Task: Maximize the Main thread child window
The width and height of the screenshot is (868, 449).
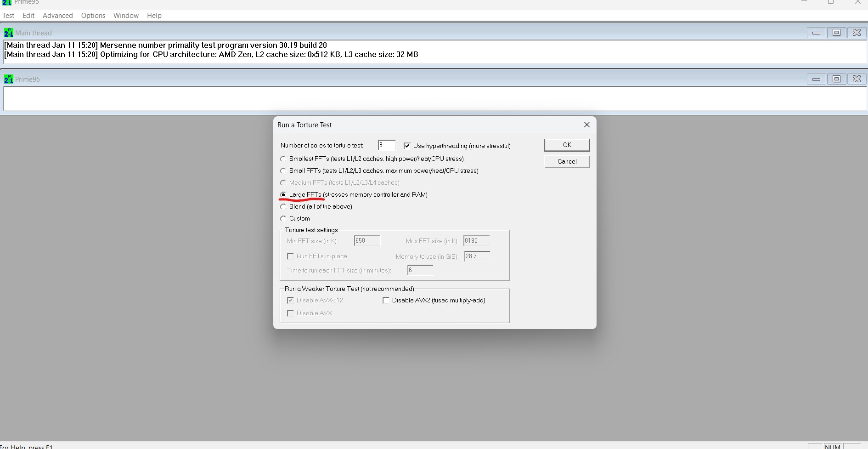Action: click(x=836, y=33)
